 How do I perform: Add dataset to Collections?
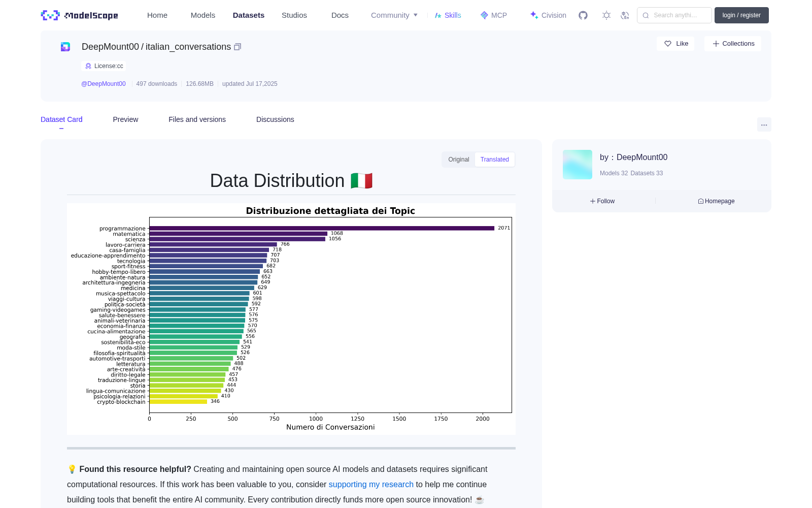click(733, 44)
